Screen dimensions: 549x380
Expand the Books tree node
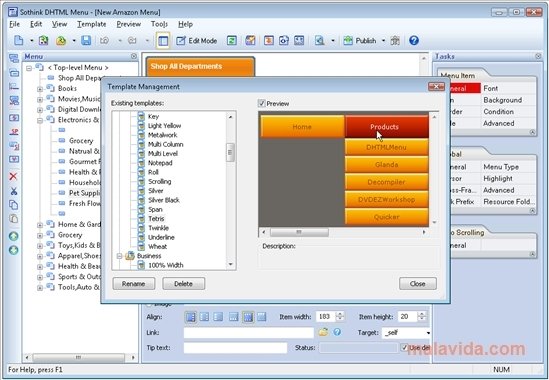[40, 89]
